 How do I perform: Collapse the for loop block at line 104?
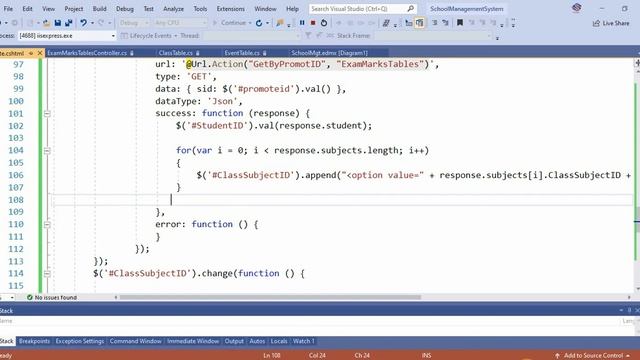(47, 151)
